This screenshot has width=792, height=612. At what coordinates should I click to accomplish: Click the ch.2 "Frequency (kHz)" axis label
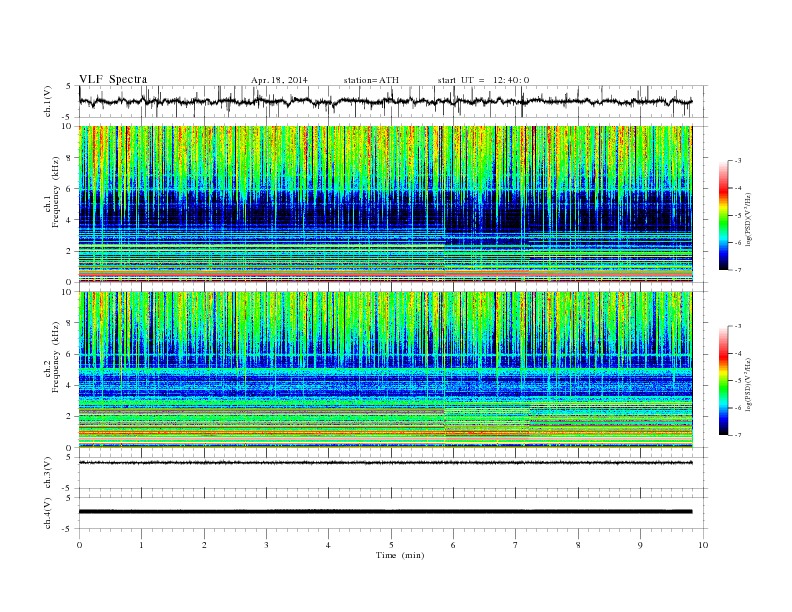[56, 356]
